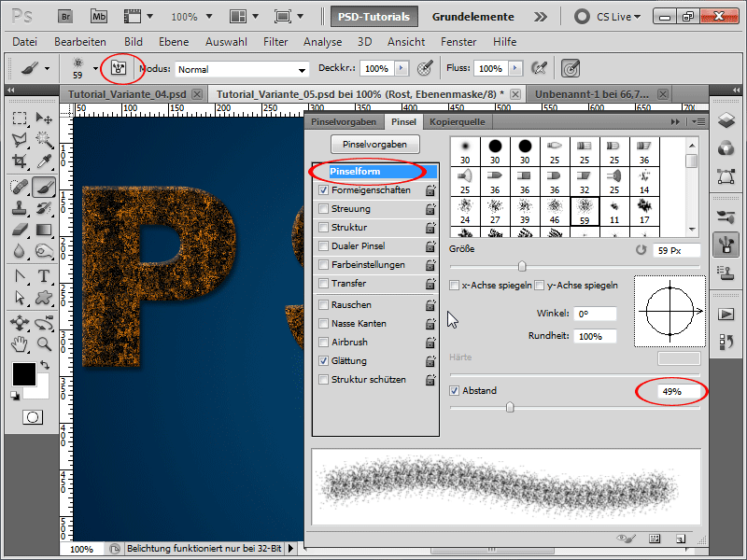The width and height of the screenshot is (747, 560).
Task: Launch Bridge via the Br icon
Action: coord(65,17)
